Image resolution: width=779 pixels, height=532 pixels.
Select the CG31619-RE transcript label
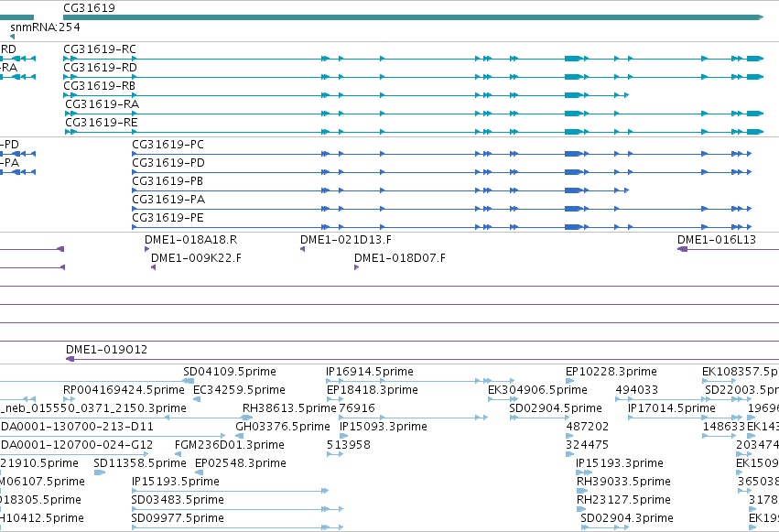point(102,123)
